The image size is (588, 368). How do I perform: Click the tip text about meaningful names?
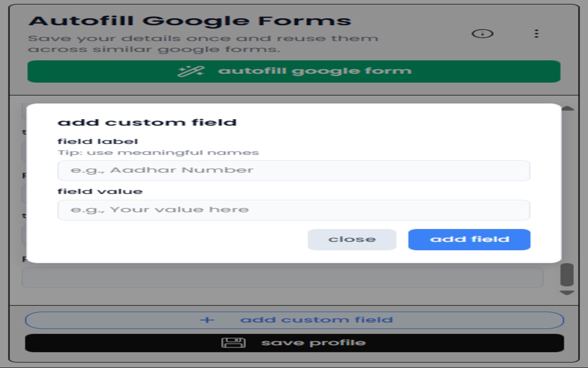point(158,153)
